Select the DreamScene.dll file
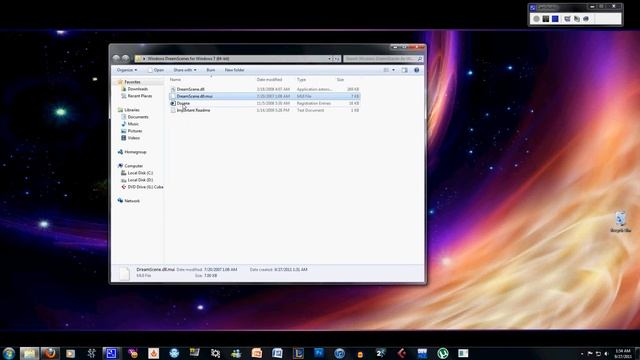 (x=264, y=89)
